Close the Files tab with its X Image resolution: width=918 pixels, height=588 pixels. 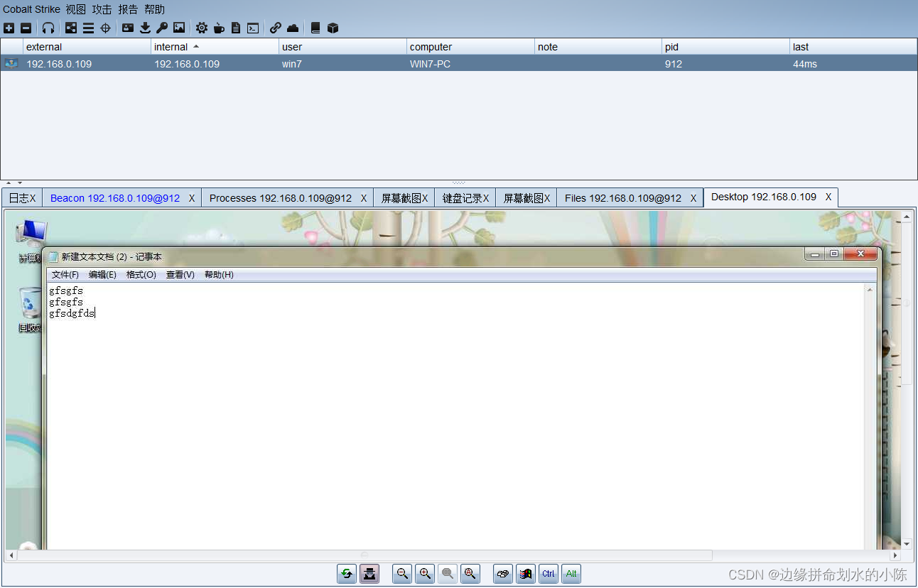tap(693, 198)
